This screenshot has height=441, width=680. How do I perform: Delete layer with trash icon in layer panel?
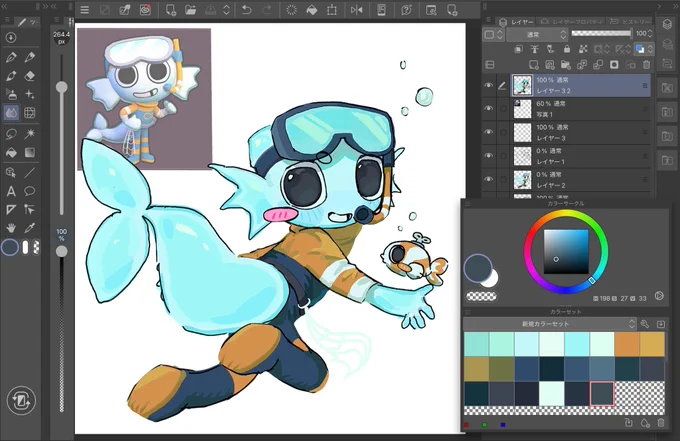click(647, 65)
